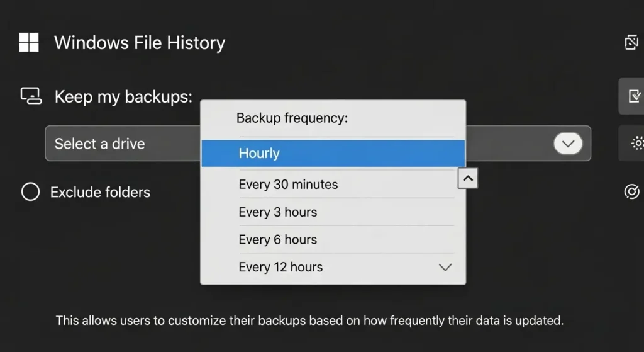Click the Backup frequency header label

(292, 118)
